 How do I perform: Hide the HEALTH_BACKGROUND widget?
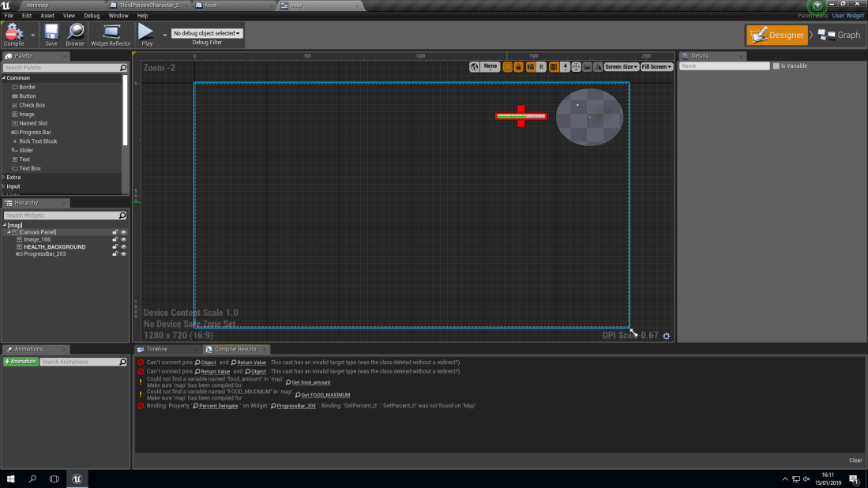[x=124, y=246]
